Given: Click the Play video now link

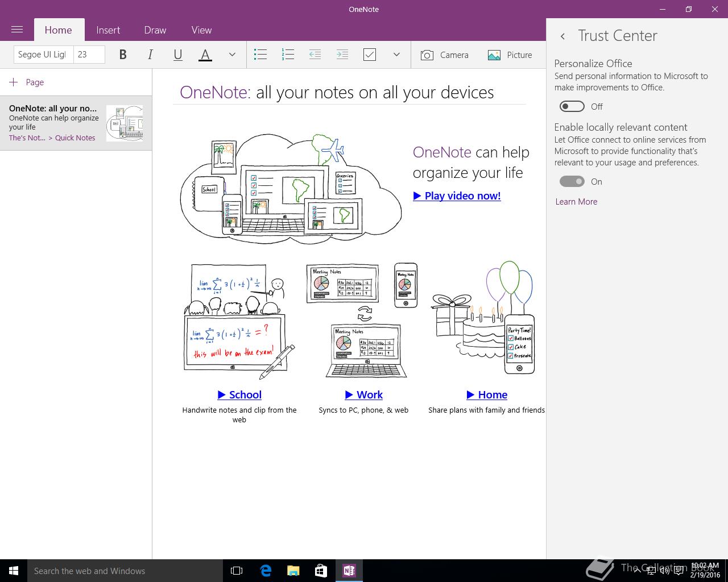Looking at the screenshot, I should tap(457, 196).
